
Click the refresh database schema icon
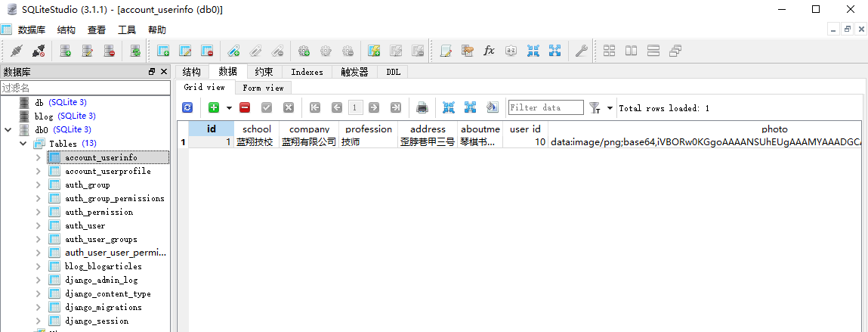pyautogui.click(x=136, y=51)
